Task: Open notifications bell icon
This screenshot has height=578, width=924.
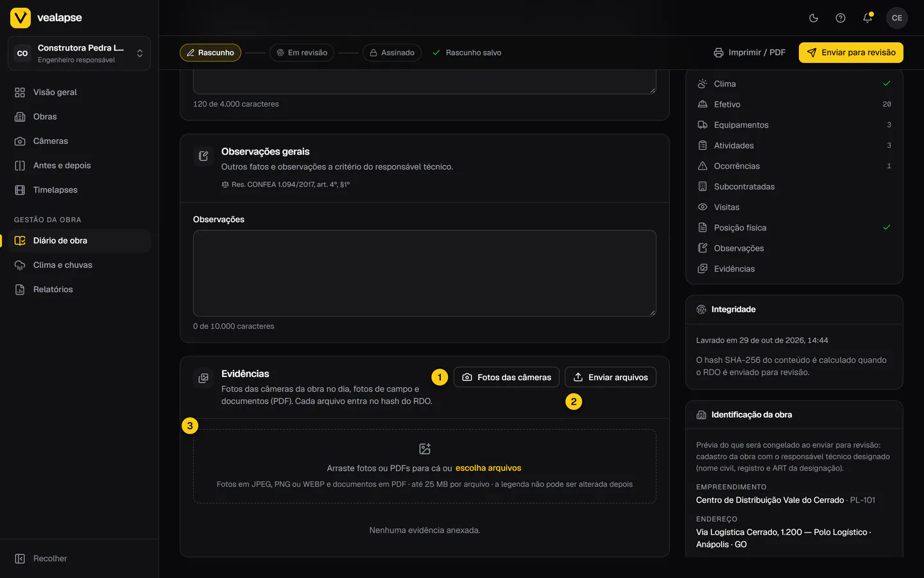Action: (x=868, y=18)
